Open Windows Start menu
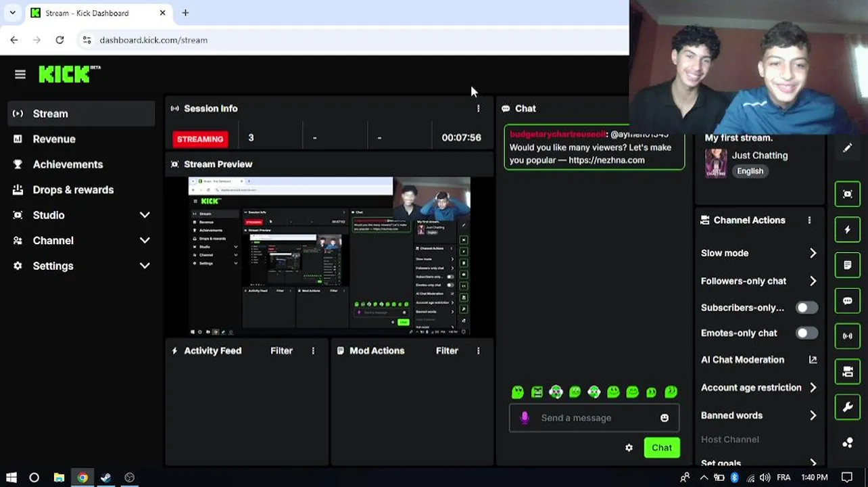This screenshot has height=487, width=868. 11,478
